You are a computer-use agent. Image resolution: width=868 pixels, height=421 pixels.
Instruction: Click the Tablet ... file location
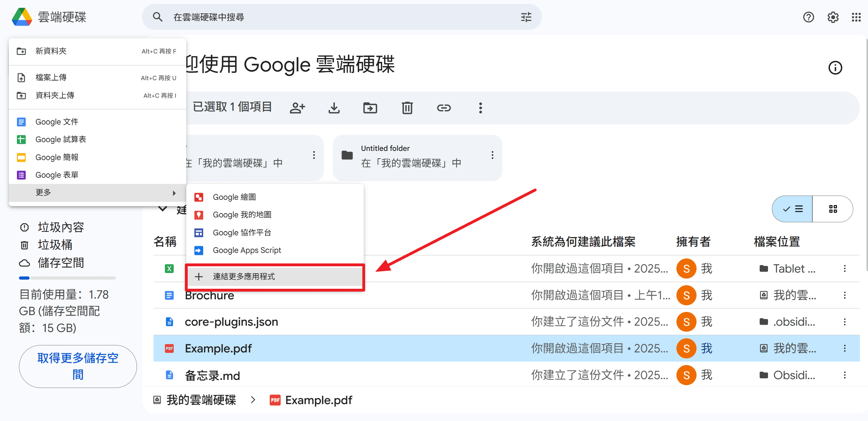tap(787, 269)
